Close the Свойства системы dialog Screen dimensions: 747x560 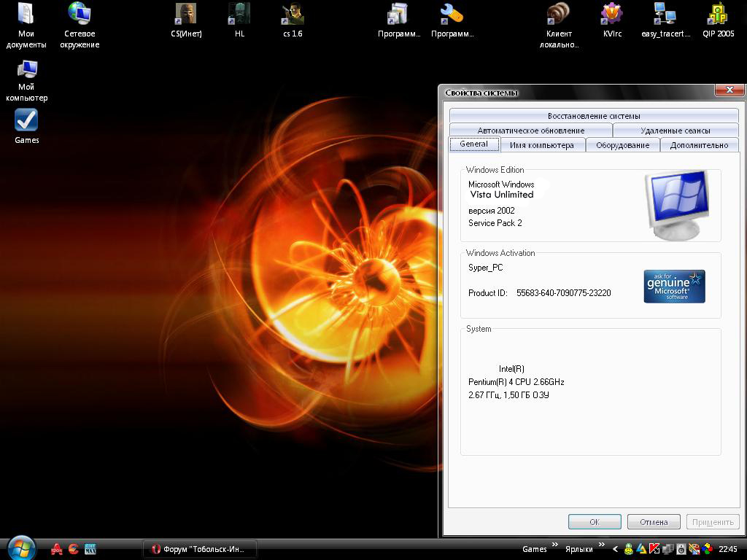[729, 90]
